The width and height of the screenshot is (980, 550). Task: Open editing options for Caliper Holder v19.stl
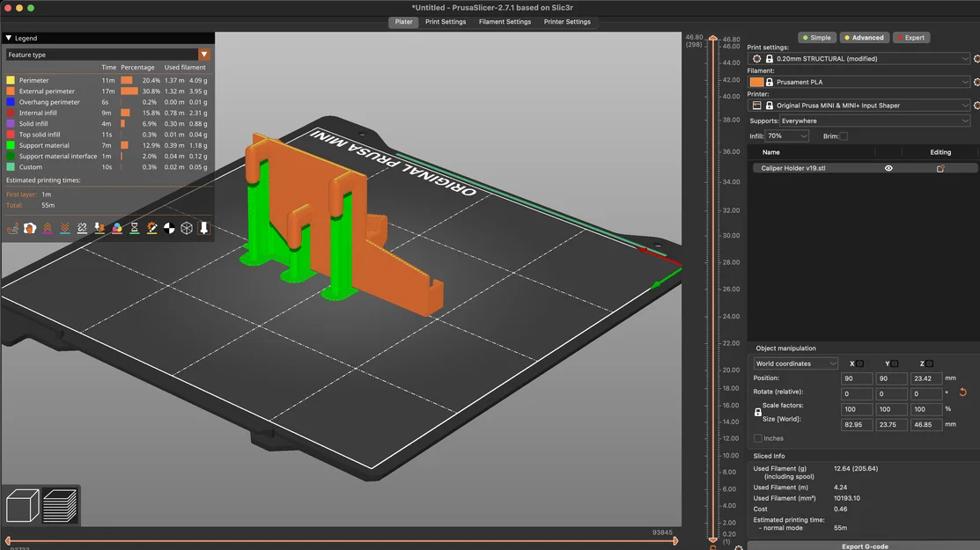pyautogui.click(x=940, y=169)
